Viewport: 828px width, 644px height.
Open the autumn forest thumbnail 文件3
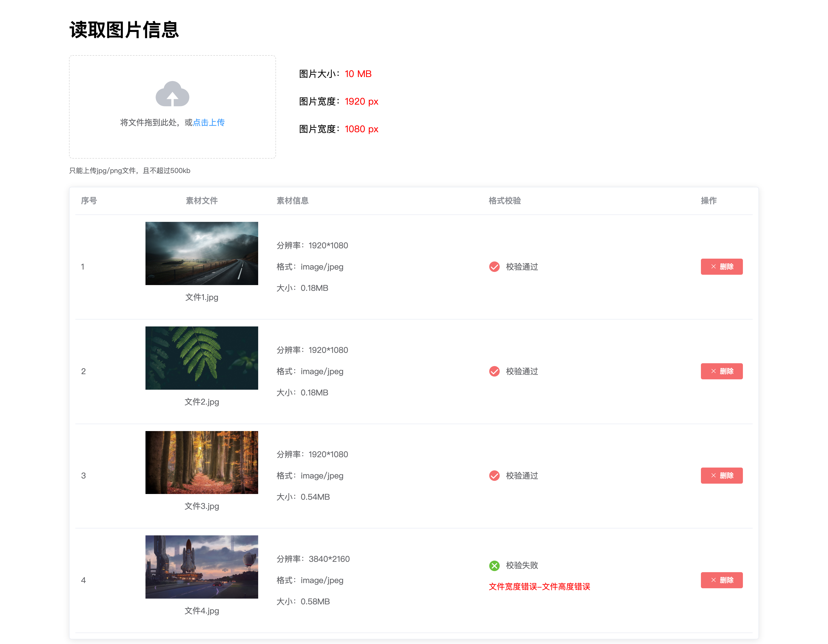(x=202, y=462)
